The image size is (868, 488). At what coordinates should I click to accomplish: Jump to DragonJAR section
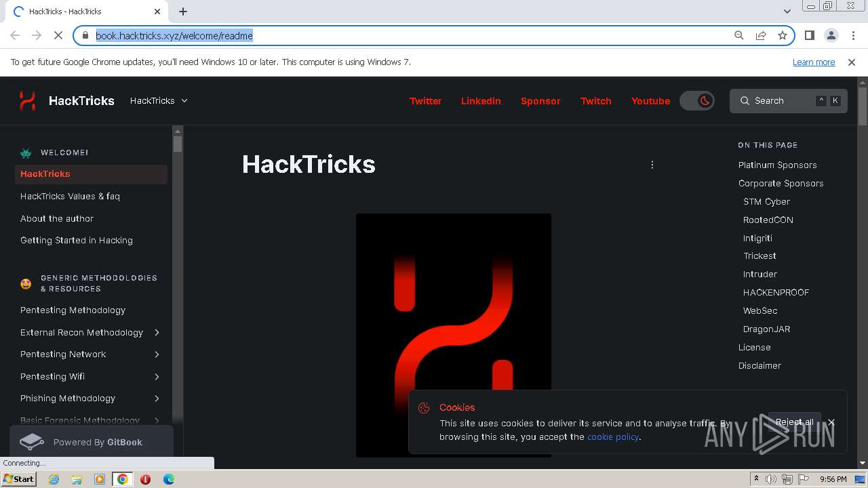pyautogui.click(x=766, y=329)
